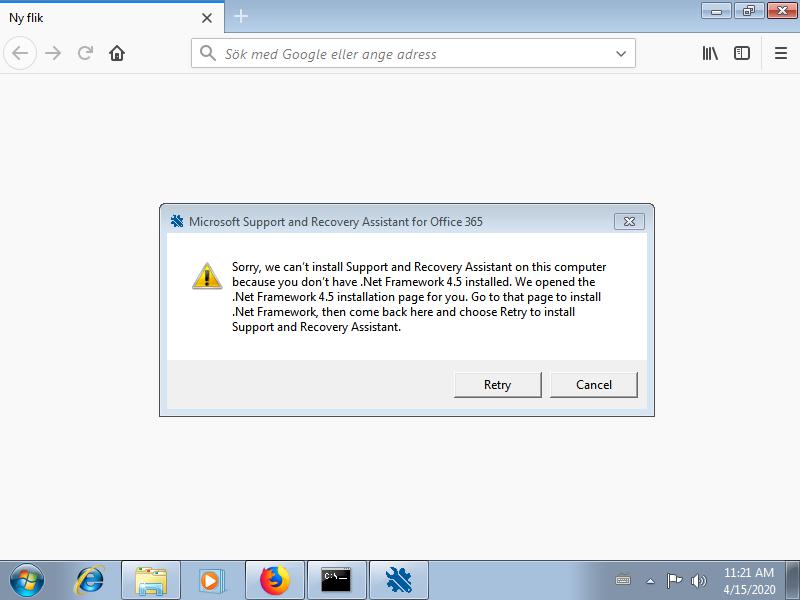Open a new tab with the plus button
800x600 pixels.
pos(241,17)
